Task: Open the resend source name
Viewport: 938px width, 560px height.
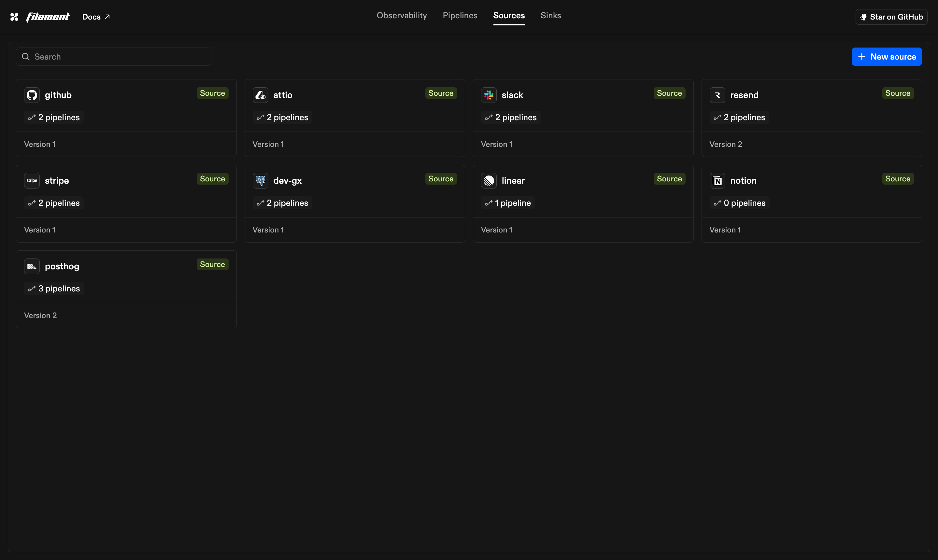Action: coord(744,95)
